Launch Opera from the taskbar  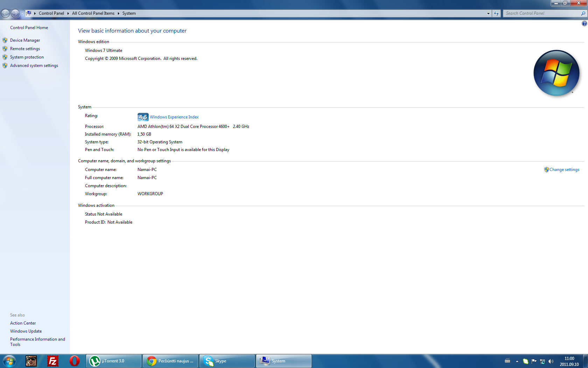point(74,361)
